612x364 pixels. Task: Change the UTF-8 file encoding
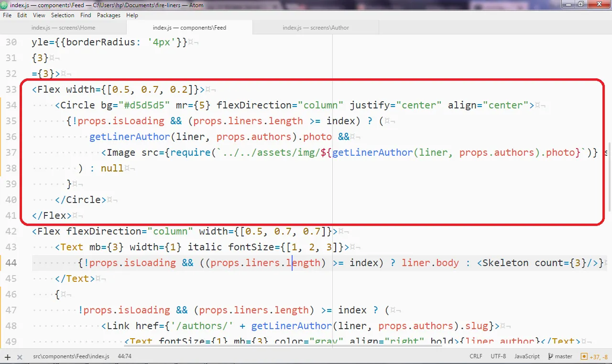click(x=498, y=356)
